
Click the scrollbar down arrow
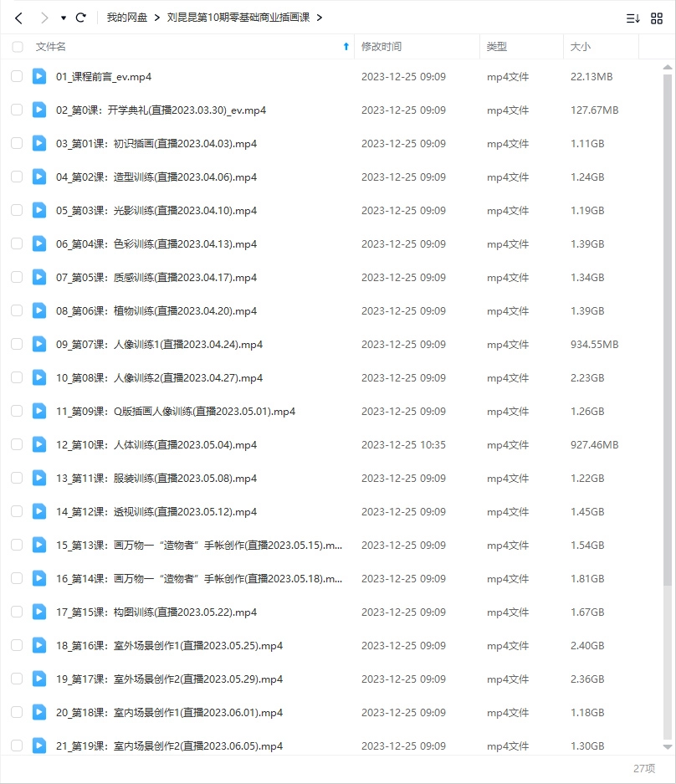(667, 746)
